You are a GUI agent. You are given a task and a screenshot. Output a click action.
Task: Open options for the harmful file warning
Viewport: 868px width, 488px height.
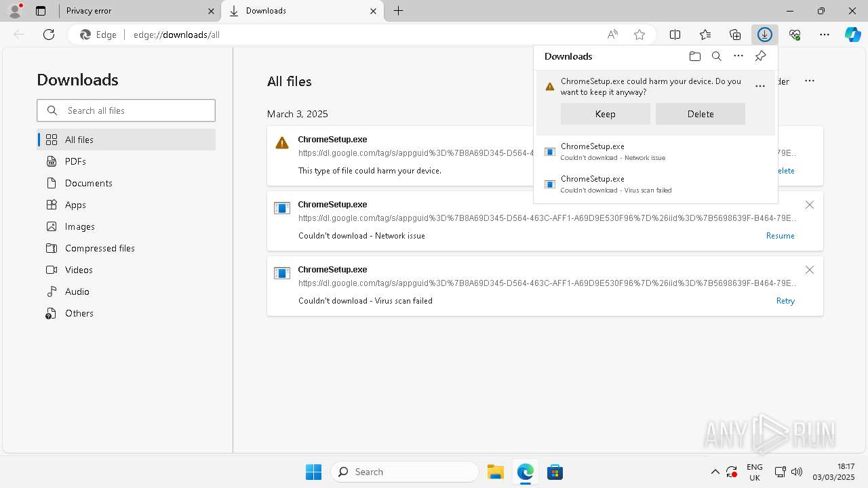point(760,86)
